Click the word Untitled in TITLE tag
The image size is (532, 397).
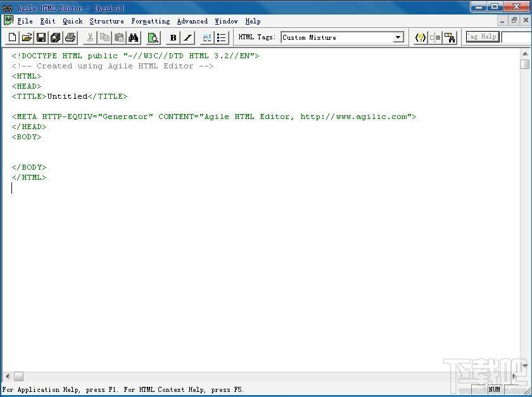tap(67, 96)
